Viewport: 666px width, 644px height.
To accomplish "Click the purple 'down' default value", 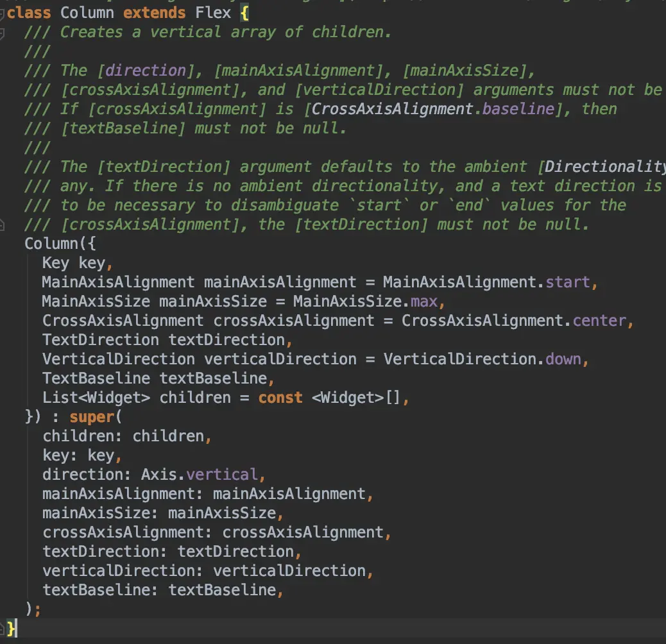I will 563,360.
